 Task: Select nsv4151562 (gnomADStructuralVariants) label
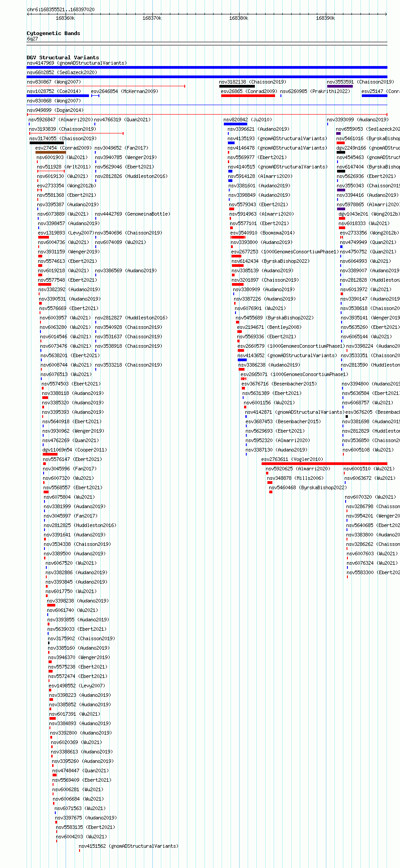click(129, 846)
